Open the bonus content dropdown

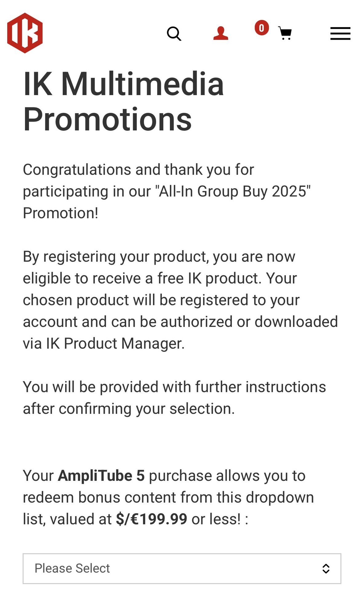[182, 568]
